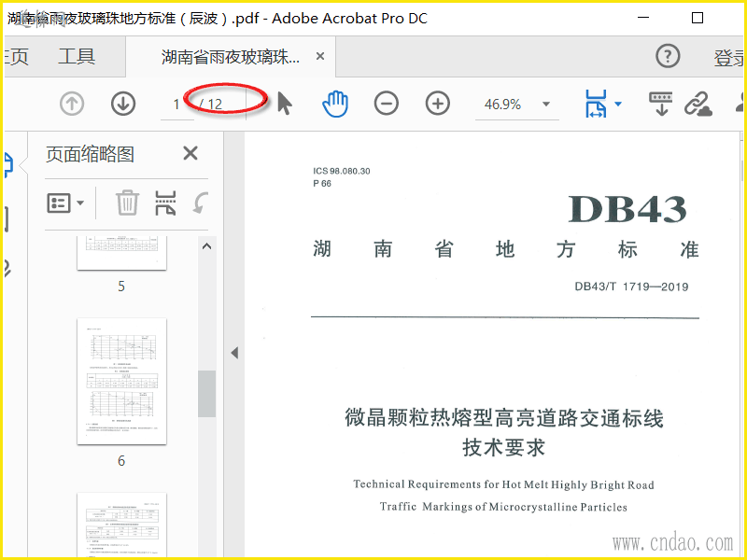Click the P 66 classification text
Screen dimensions: 747x560
322,183
